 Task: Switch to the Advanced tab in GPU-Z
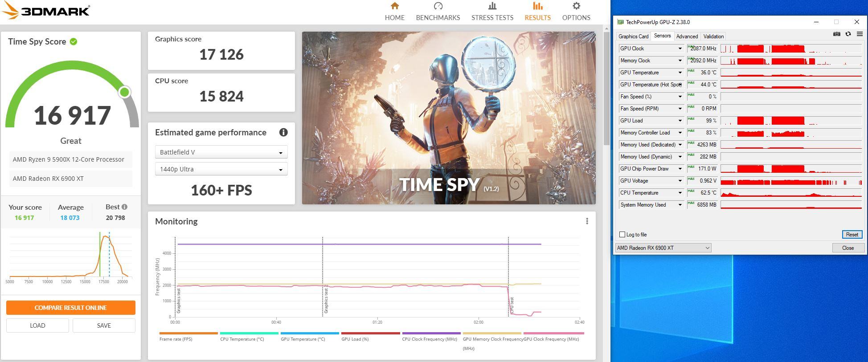tap(687, 37)
